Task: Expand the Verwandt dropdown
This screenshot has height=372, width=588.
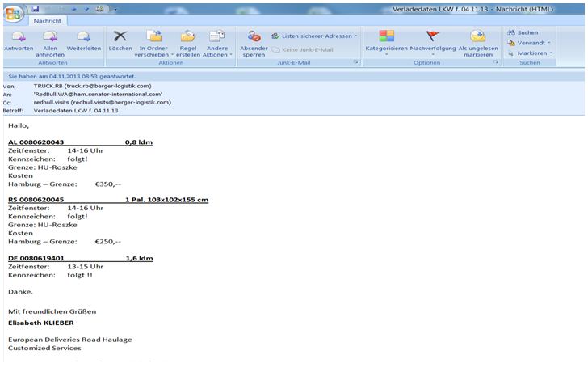Action: pos(529,43)
